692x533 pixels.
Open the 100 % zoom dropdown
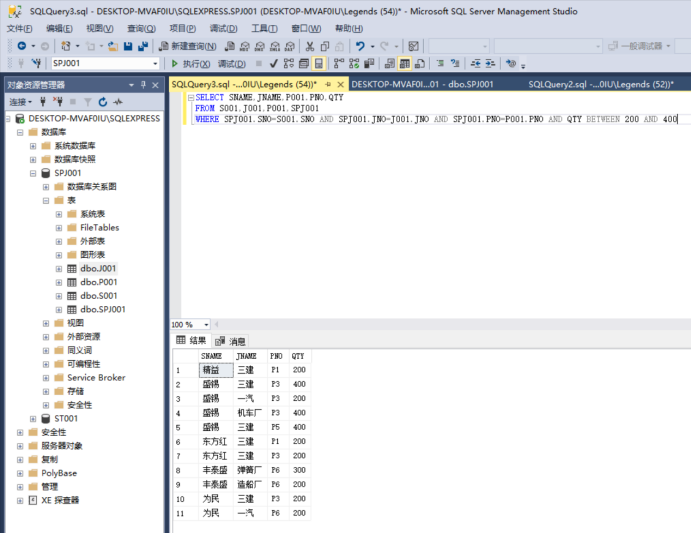click(206, 325)
